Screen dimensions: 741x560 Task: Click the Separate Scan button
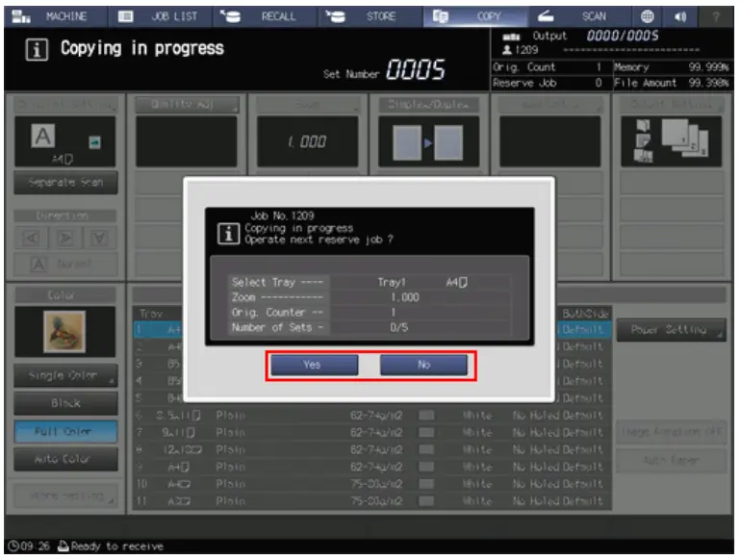pyautogui.click(x=65, y=183)
